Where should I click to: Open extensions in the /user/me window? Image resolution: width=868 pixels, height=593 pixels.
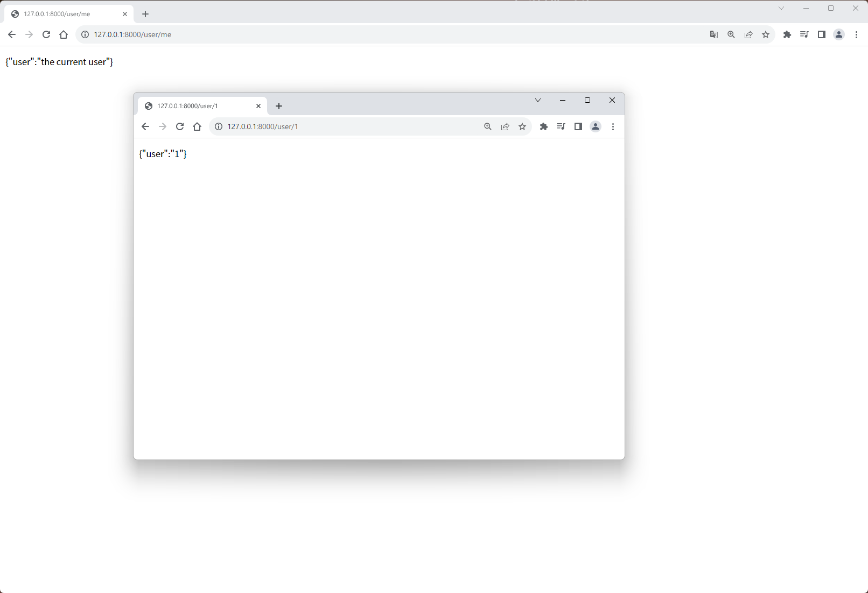tap(787, 34)
